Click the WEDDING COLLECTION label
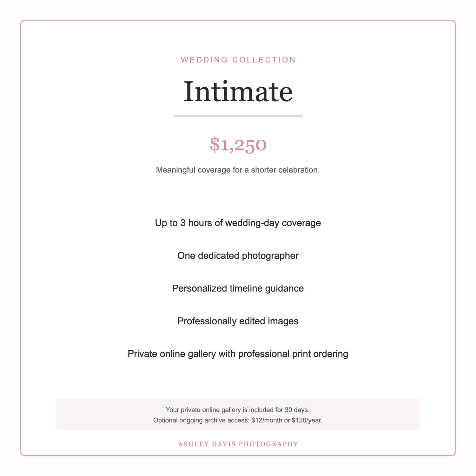 tap(238, 60)
